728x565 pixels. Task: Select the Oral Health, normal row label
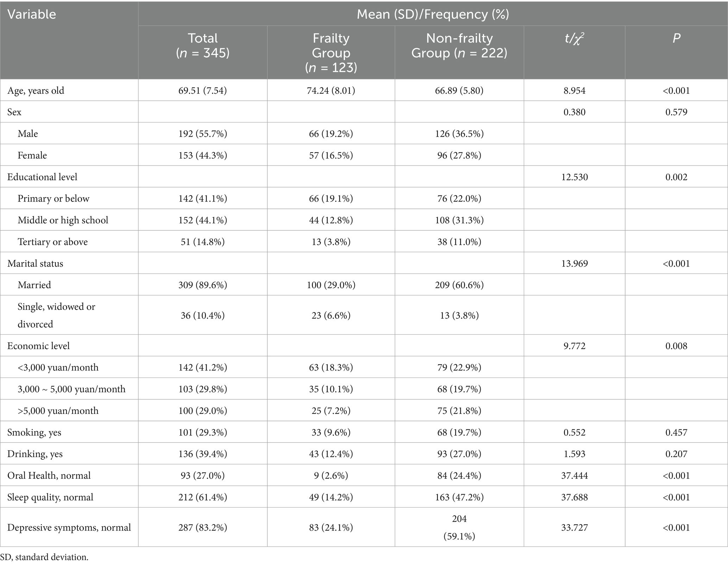49,476
